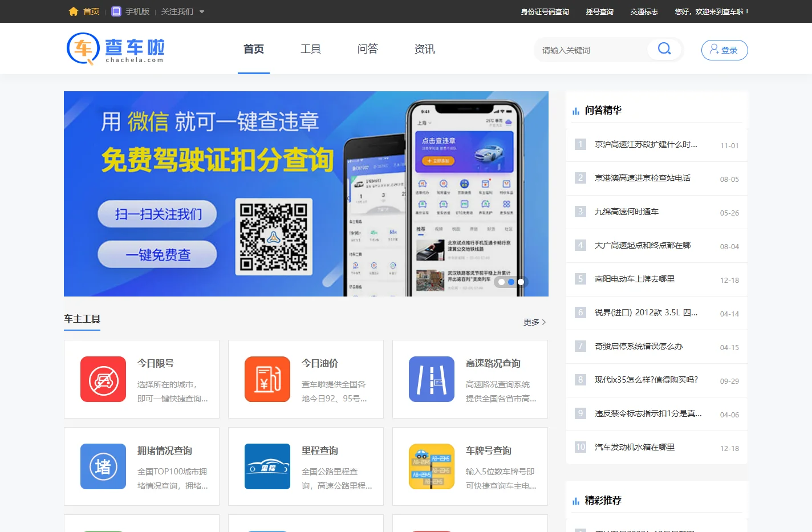Click the 今日油价 description text

click(334, 391)
